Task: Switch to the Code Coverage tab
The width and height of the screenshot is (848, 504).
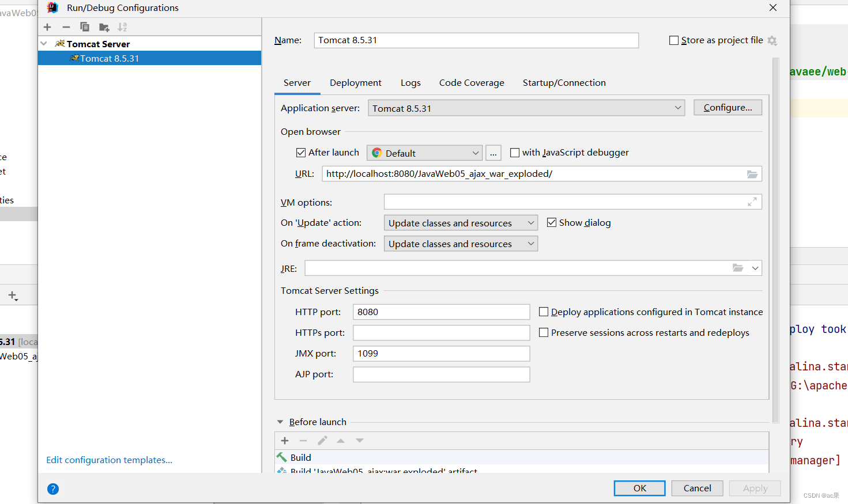Action: coord(472,83)
